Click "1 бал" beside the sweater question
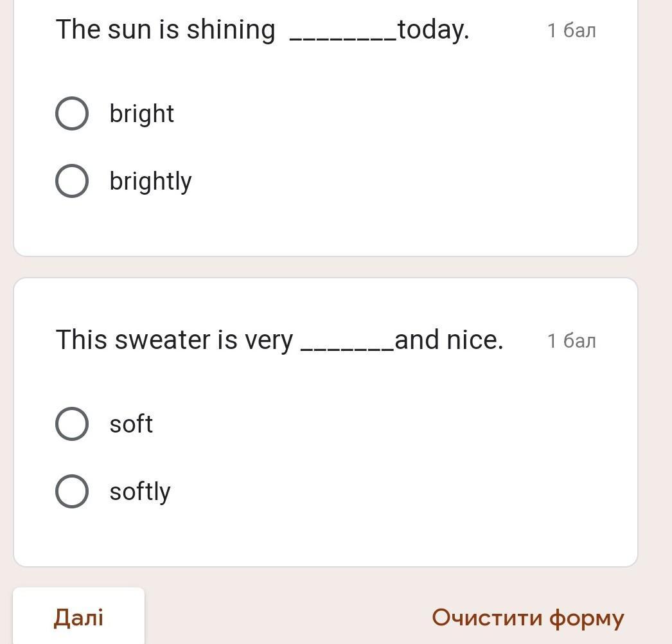Screen dimensions: 672x644 click(x=571, y=341)
